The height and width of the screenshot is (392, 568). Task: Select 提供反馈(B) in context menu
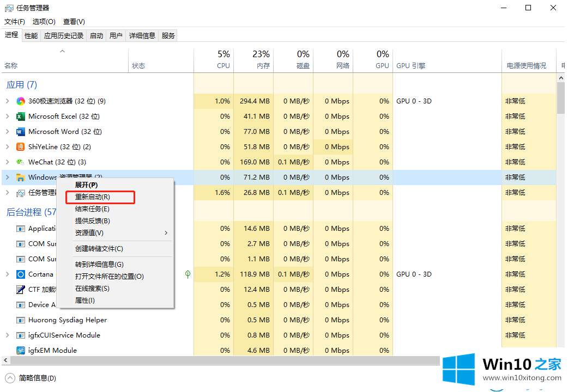[x=115, y=221]
